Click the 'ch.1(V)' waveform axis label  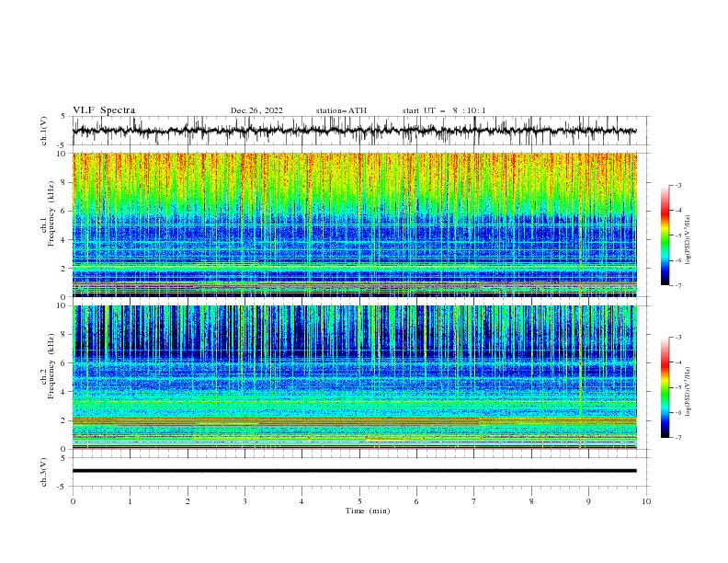pyautogui.click(x=44, y=131)
